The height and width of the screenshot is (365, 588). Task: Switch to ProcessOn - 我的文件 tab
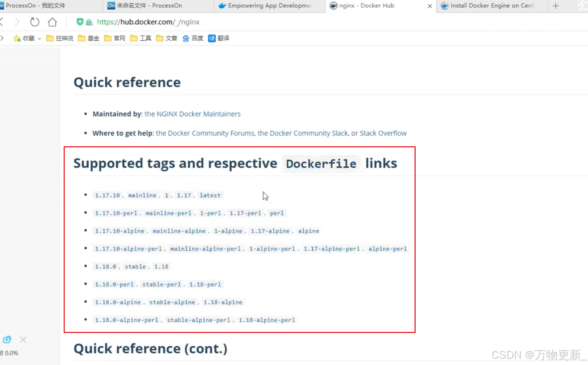coord(51,6)
